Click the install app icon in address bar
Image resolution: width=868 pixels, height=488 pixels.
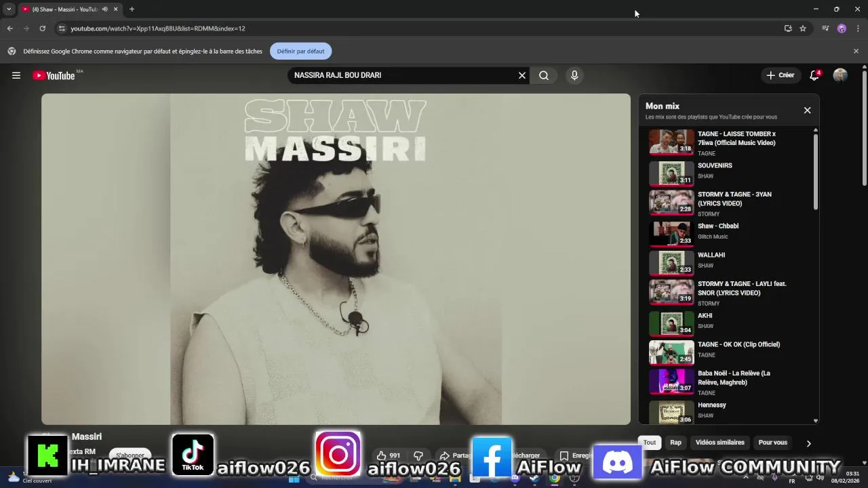point(788,28)
